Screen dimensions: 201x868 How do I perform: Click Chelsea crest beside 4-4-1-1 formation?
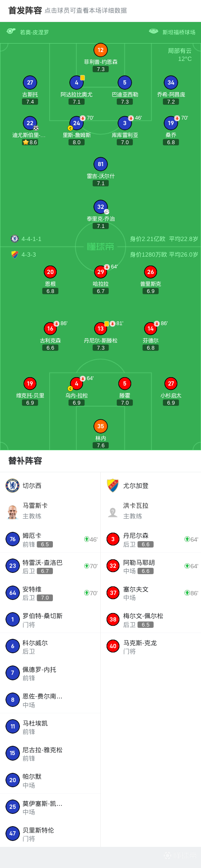click(15, 238)
